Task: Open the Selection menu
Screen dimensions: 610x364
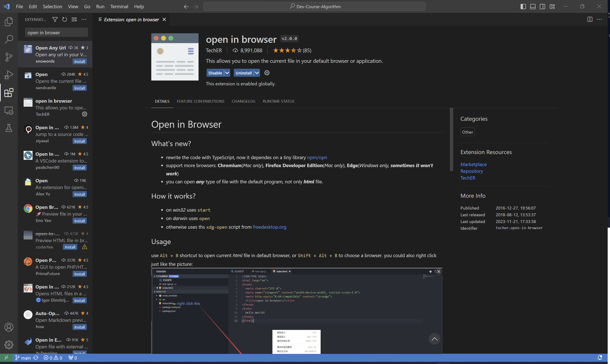Action: pyautogui.click(x=52, y=7)
